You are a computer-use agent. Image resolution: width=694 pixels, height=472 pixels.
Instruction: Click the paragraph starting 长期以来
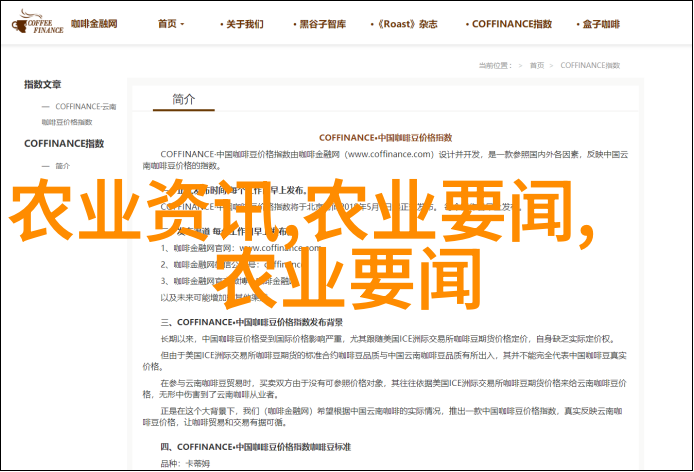(387, 339)
